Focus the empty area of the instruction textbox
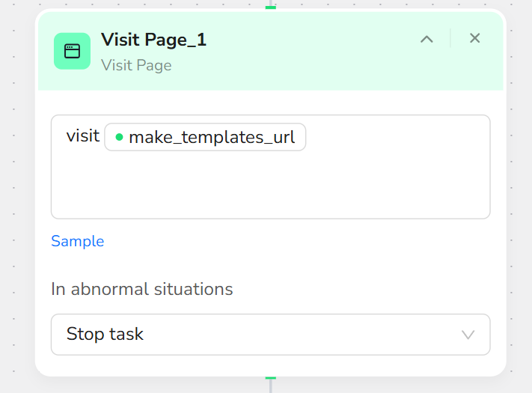 270,185
